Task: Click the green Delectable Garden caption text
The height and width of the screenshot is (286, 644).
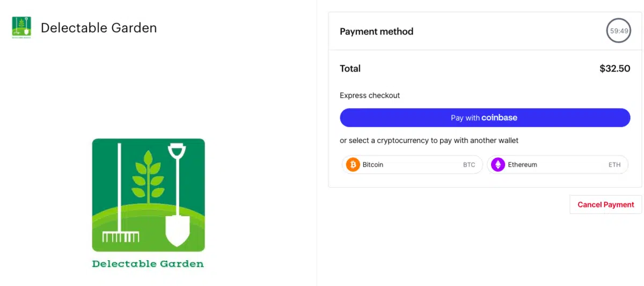Action: pyautogui.click(x=148, y=264)
